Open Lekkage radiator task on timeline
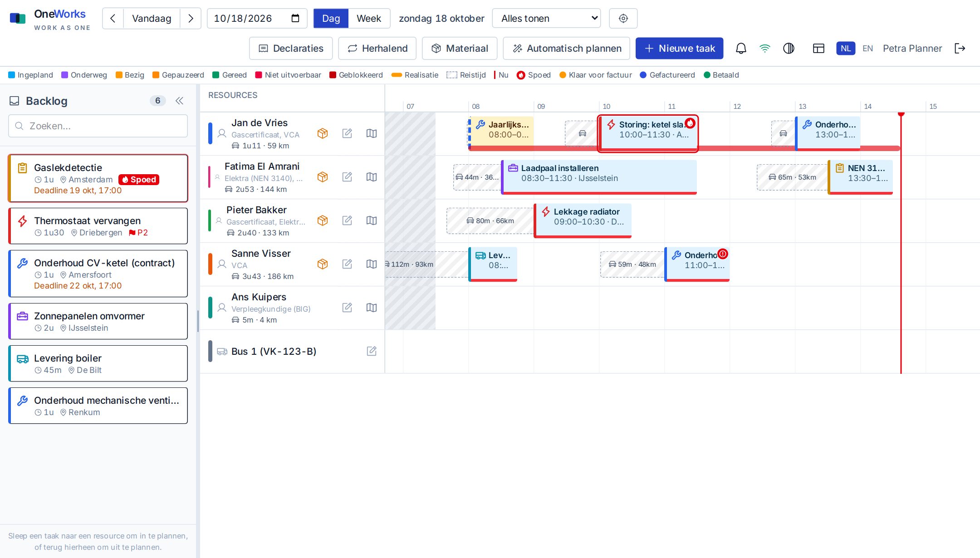Viewport: 980px width, 558px height. point(583,220)
